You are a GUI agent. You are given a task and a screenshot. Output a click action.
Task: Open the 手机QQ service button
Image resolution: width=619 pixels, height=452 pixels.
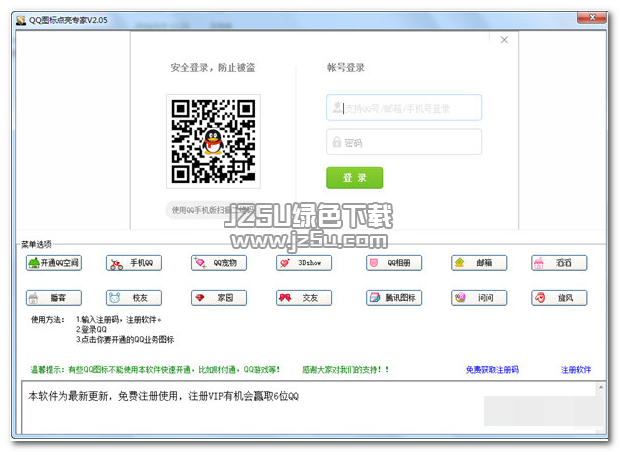134,263
